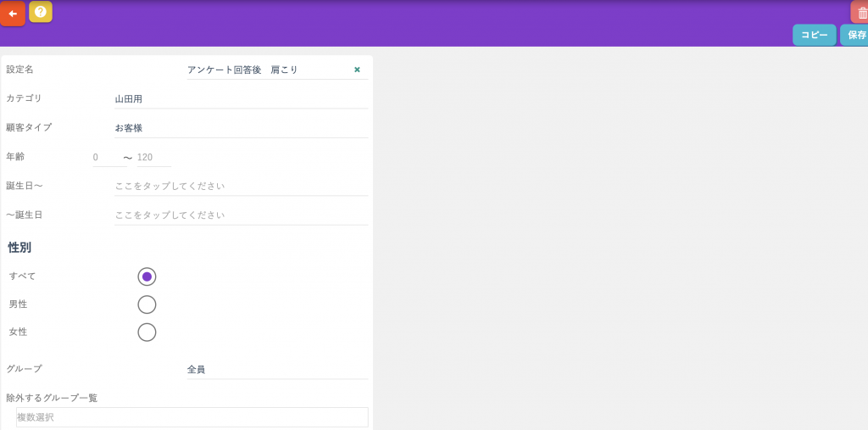Screen dimensions: 868x430
Task: Open help with the question mark icon
Action: tap(41, 12)
